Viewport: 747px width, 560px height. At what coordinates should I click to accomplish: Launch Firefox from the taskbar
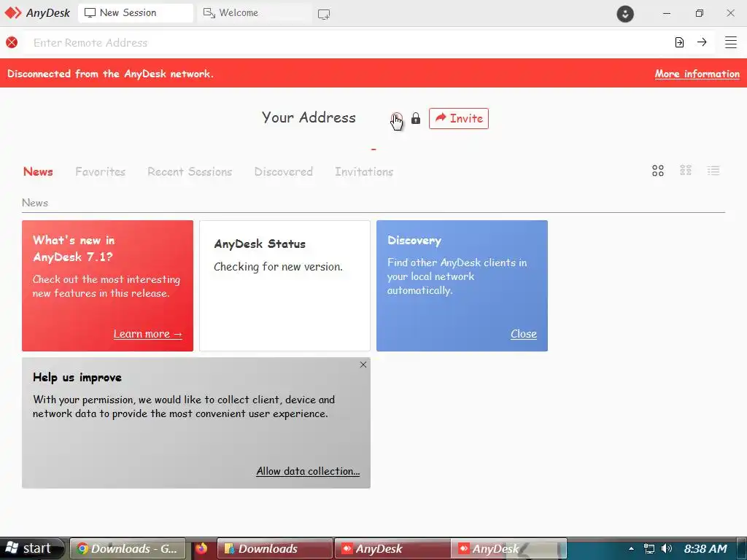[201, 548]
